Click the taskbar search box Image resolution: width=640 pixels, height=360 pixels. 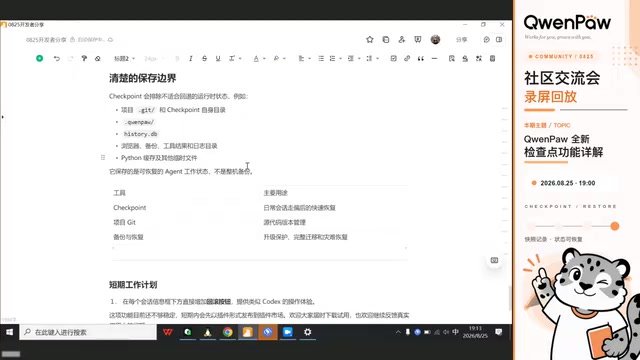tap(88, 332)
